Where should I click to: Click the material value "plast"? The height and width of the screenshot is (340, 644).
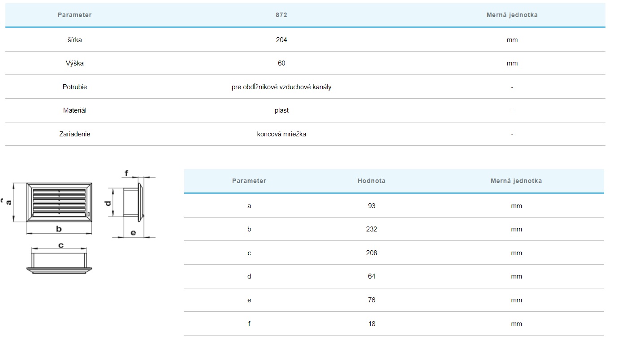pos(281,110)
